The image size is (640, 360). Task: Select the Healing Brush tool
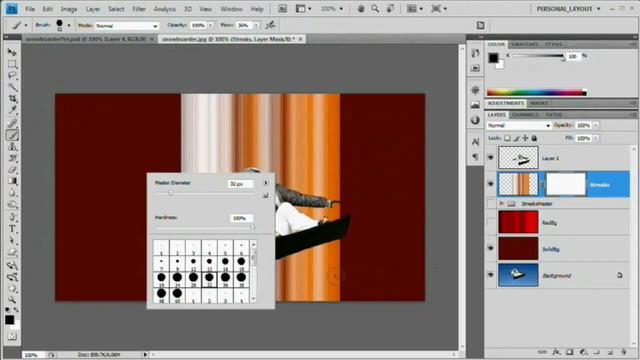click(x=12, y=123)
